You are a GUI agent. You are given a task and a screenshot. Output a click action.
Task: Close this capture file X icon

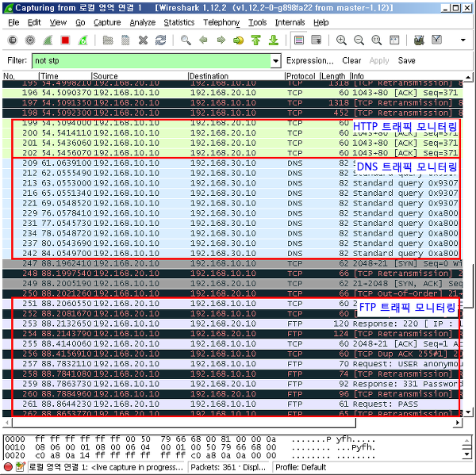[143, 40]
